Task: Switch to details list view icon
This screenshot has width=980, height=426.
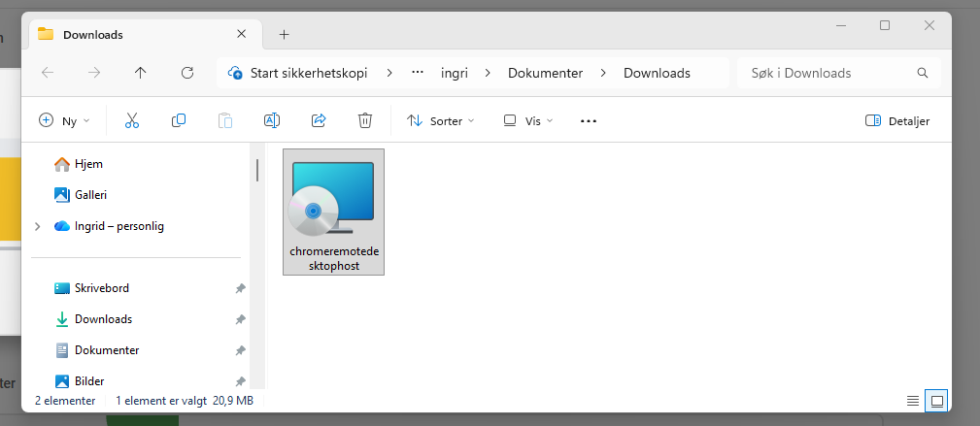Action: pos(913,401)
